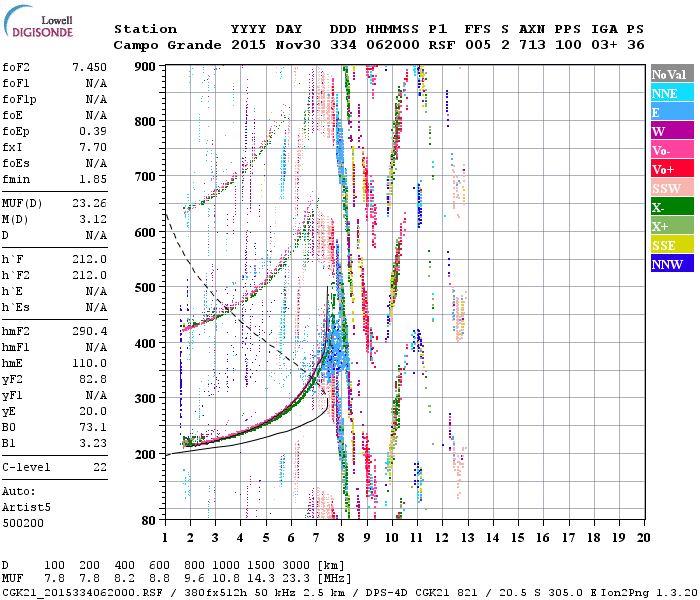
Task: Select the SSE legend swatch
Action: [x=672, y=245]
